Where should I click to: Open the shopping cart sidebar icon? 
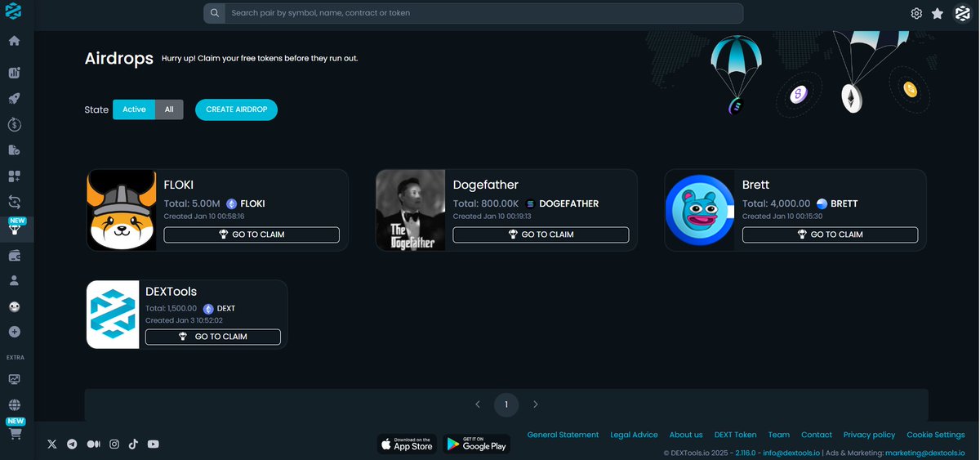pos(14,434)
